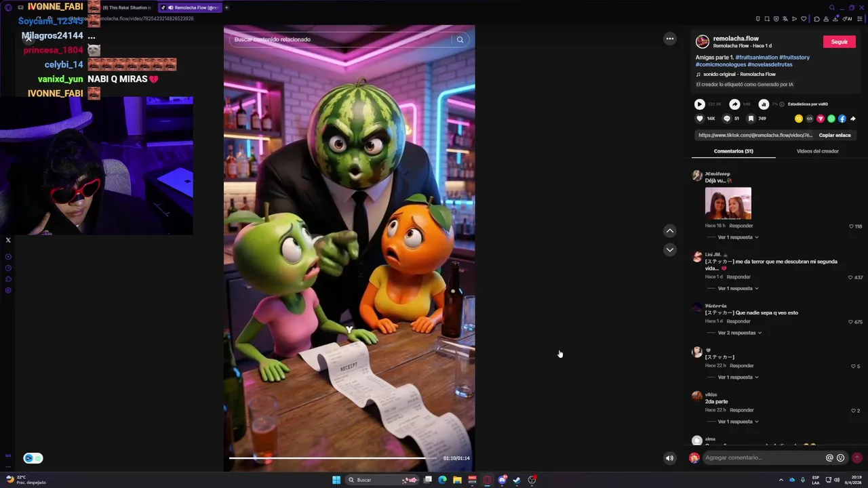Click Copiar enlace button

point(835,135)
